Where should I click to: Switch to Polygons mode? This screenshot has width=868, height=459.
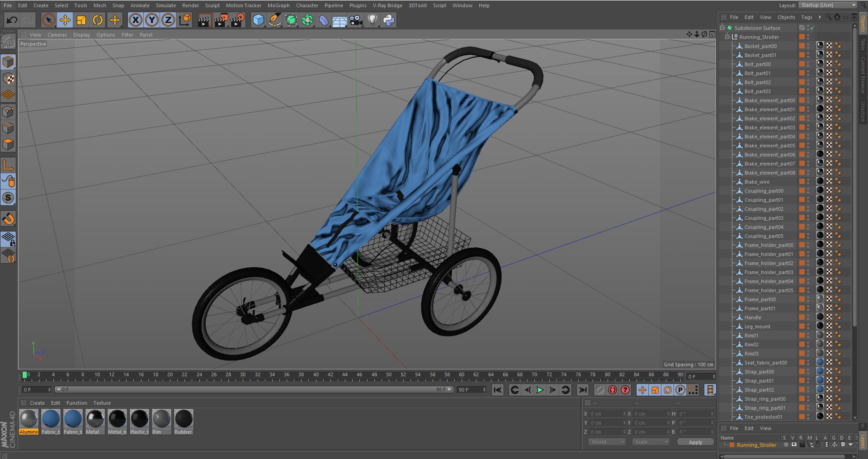click(x=8, y=144)
